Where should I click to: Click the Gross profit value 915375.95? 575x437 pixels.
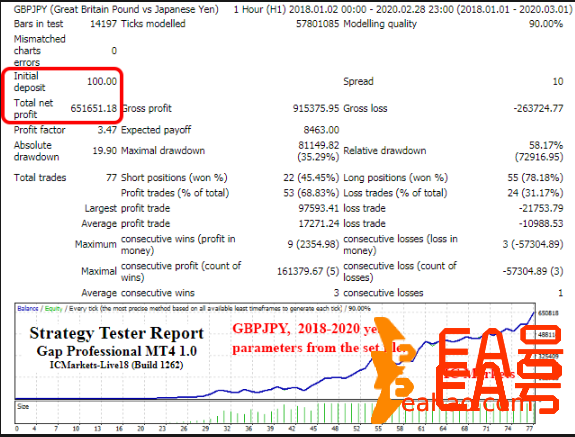tap(316, 109)
